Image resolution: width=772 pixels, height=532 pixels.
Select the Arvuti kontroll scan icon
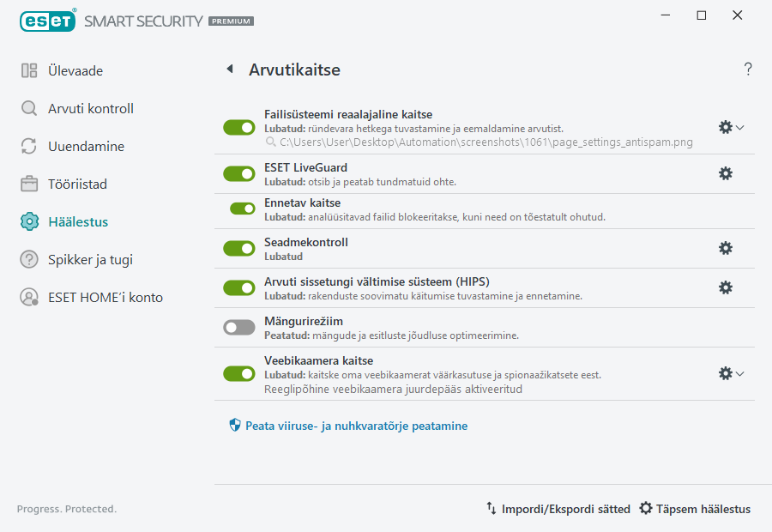(28, 108)
